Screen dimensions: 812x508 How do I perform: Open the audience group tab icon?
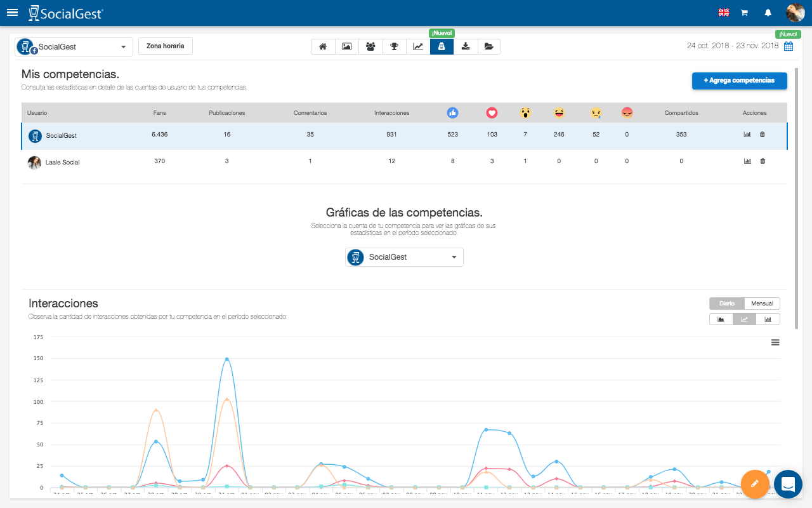coord(370,46)
